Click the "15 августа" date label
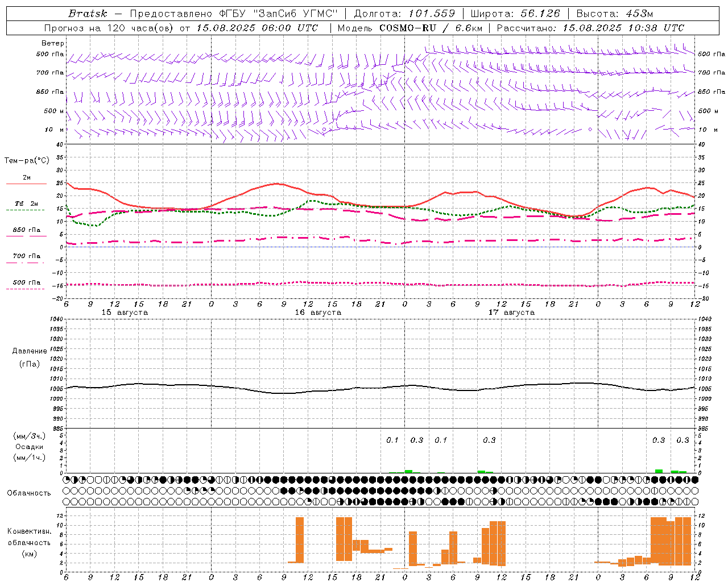The width and height of the screenshot is (728, 582). [125, 313]
